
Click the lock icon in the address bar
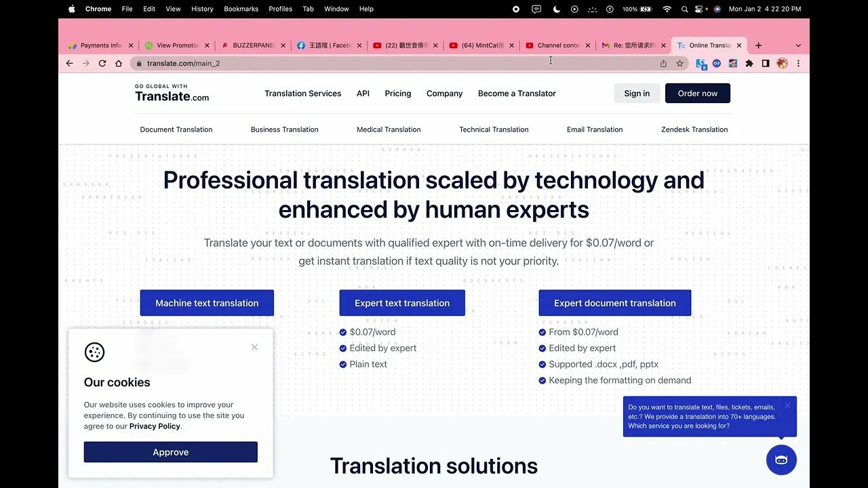coord(139,63)
